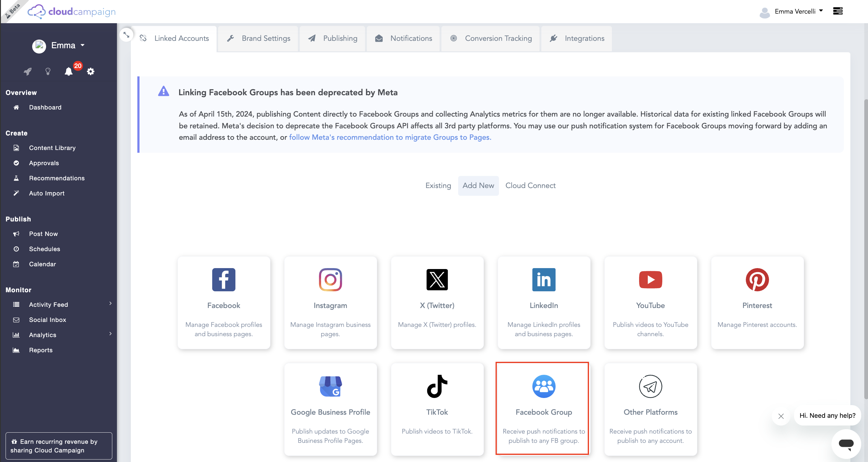The height and width of the screenshot is (462, 868).
Task: Select the LinkedIn logo card
Action: pos(544,303)
